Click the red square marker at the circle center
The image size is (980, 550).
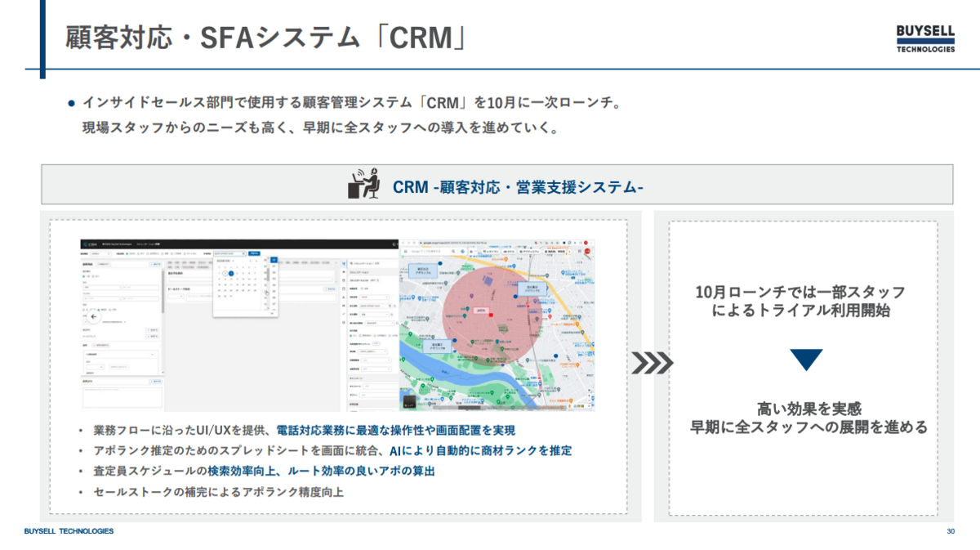click(491, 315)
